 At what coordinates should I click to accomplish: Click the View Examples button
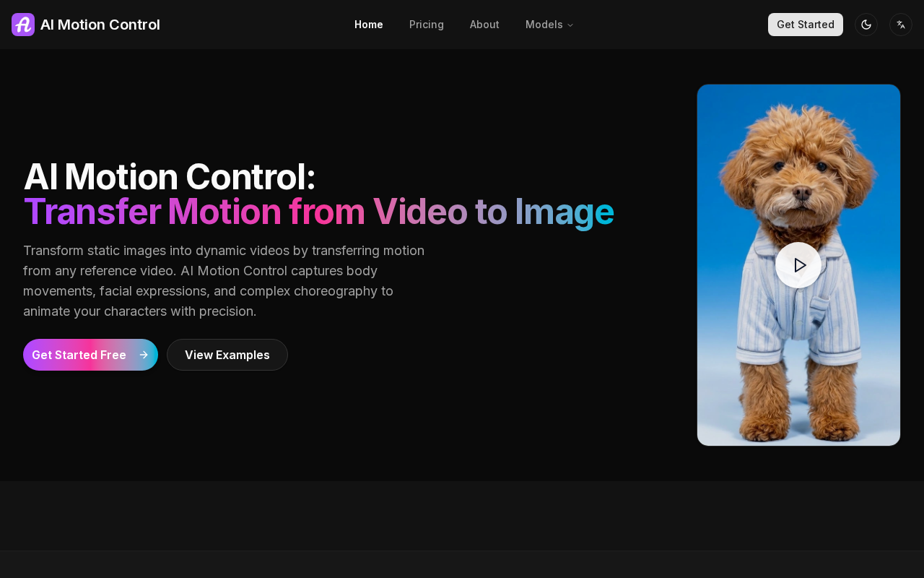(227, 355)
